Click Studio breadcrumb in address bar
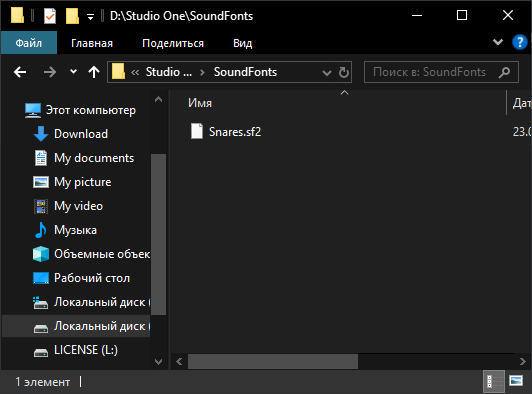The height and width of the screenshot is (394, 532). click(x=169, y=72)
